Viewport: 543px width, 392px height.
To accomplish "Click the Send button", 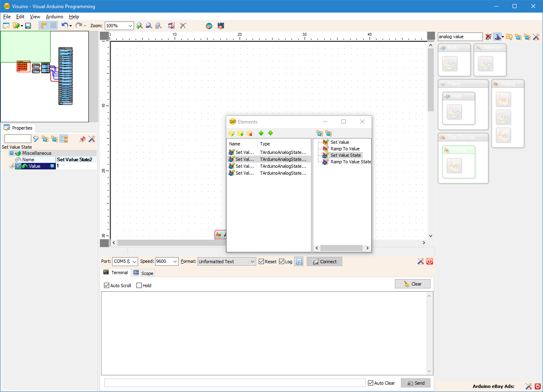I will [415, 383].
